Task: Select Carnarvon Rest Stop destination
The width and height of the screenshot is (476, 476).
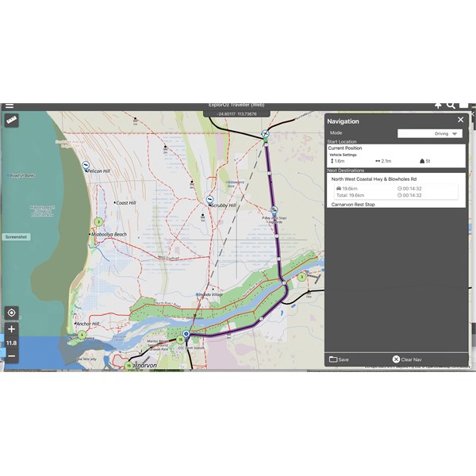Action: point(354,204)
